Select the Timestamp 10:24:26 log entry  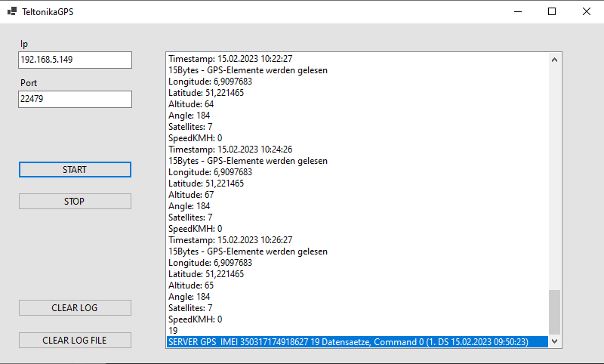[x=357, y=150]
